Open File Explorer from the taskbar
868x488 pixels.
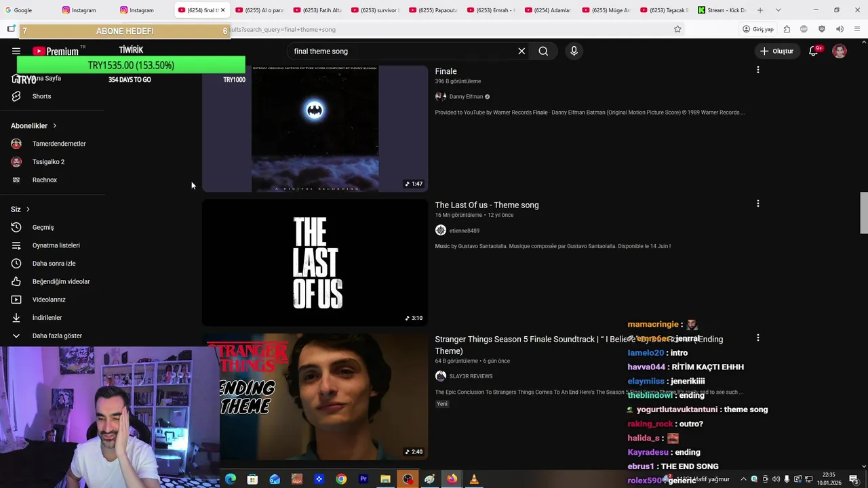pyautogui.click(x=385, y=479)
